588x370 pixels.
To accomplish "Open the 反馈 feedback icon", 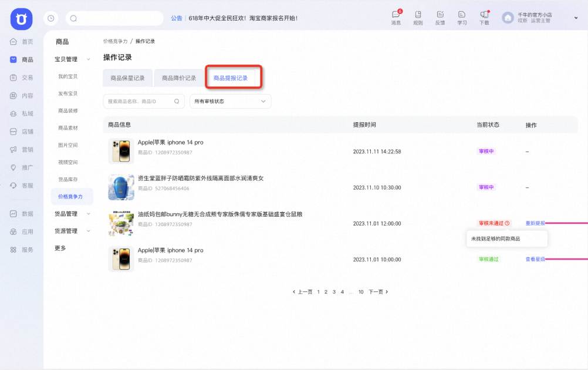I will point(440,15).
